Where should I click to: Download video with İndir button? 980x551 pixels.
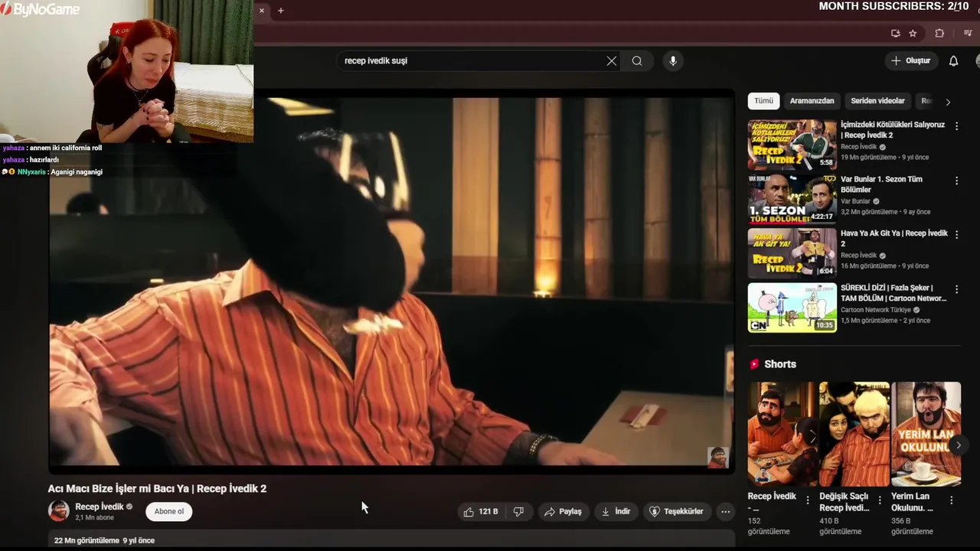616,511
